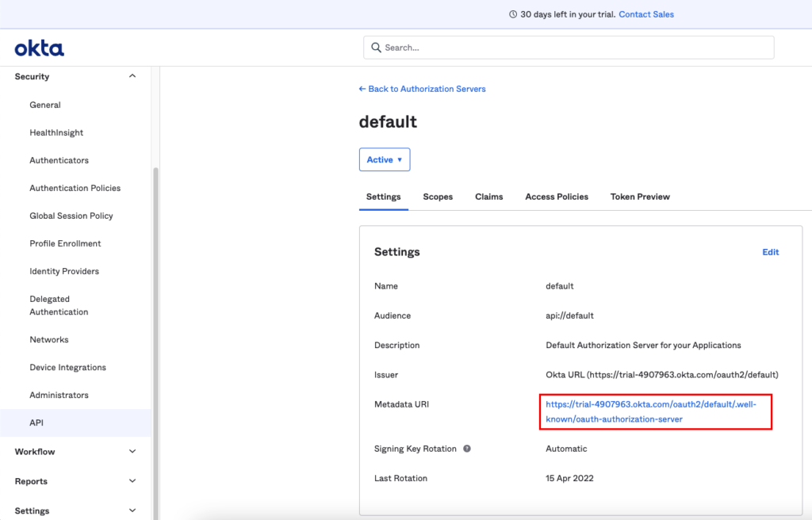
Task: Open the Access Policies tab
Action: tap(557, 197)
